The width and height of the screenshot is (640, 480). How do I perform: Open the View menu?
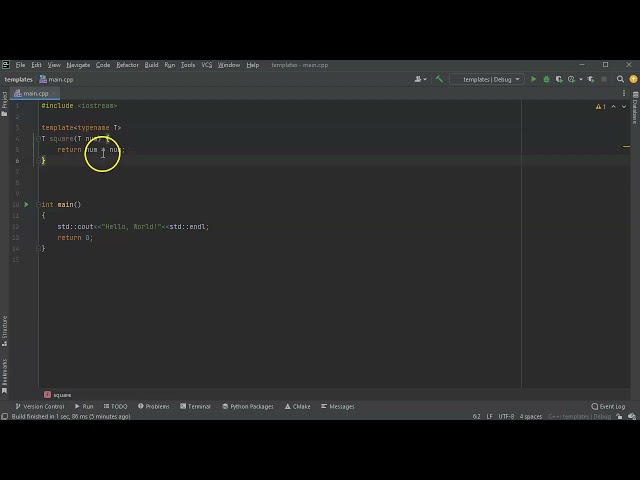[x=54, y=65]
